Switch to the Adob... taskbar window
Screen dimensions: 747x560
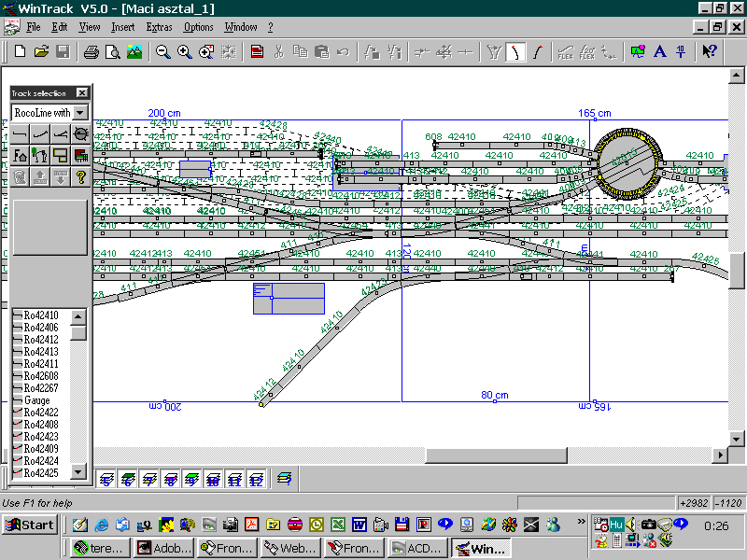click(164, 548)
